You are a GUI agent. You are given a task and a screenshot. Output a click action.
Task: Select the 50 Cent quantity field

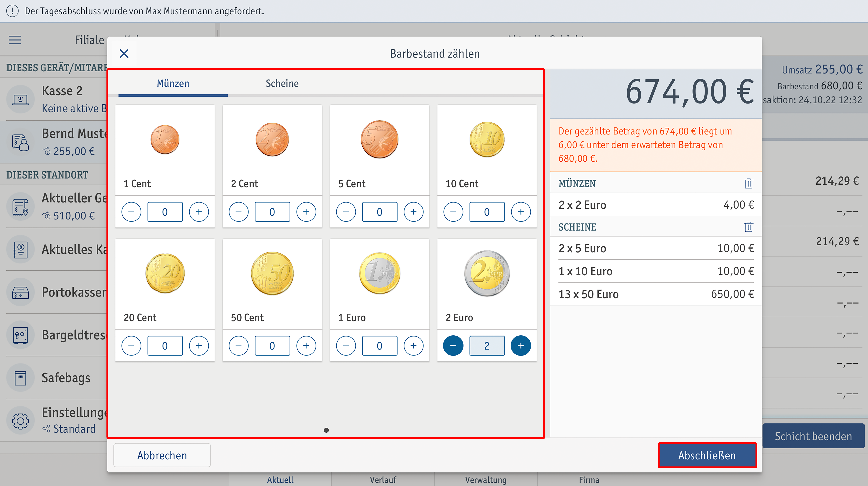(272, 346)
